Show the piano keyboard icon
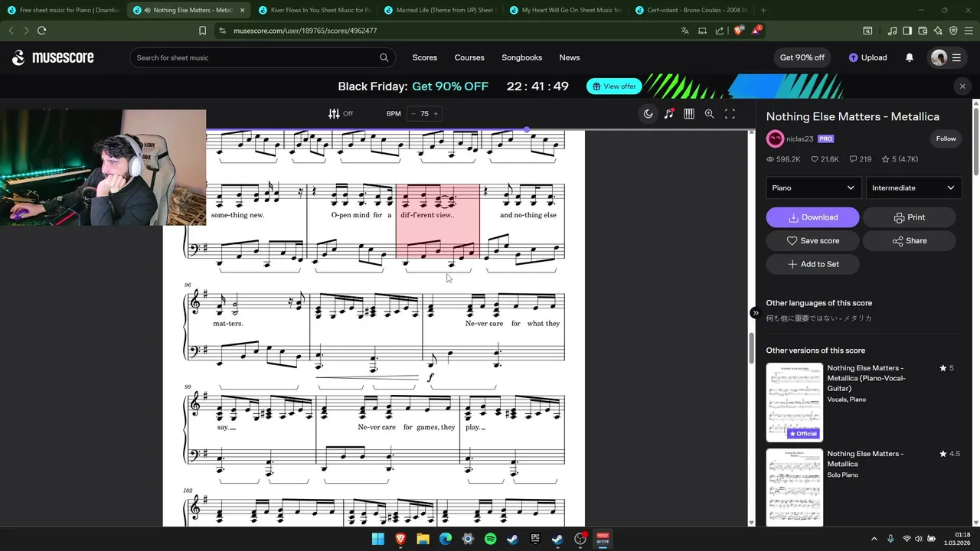Image resolution: width=980 pixels, height=551 pixels. (x=689, y=113)
